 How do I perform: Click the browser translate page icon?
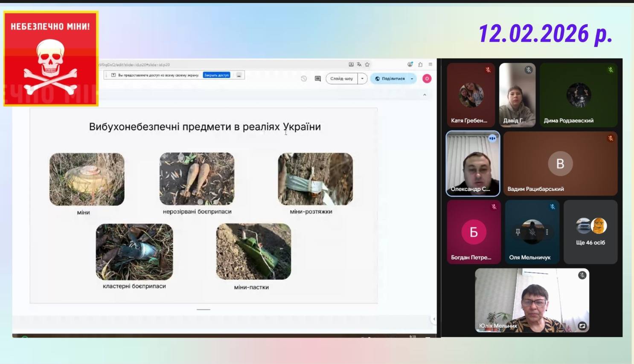click(359, 64)
